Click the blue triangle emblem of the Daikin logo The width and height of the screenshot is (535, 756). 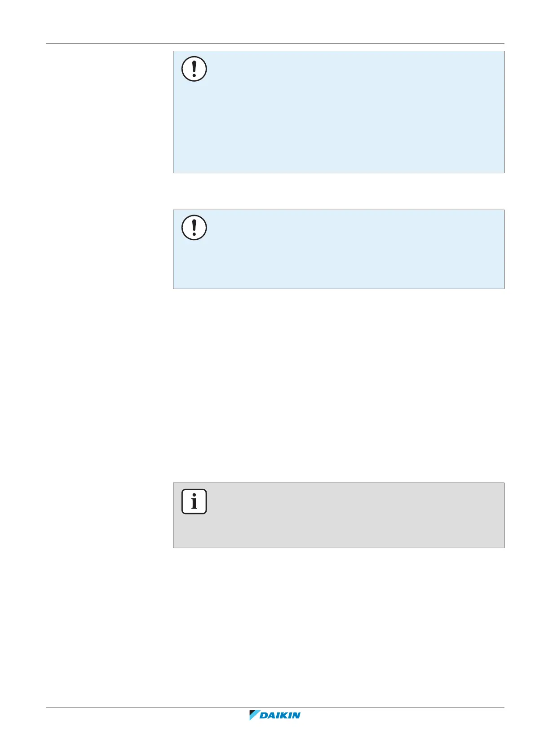point(255,716)
